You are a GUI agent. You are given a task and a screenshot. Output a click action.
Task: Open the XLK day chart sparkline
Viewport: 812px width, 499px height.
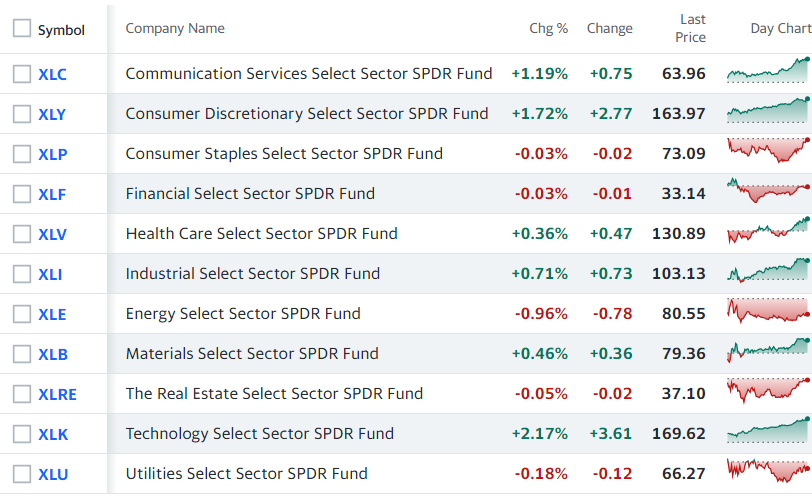click(x=768, y=433)
